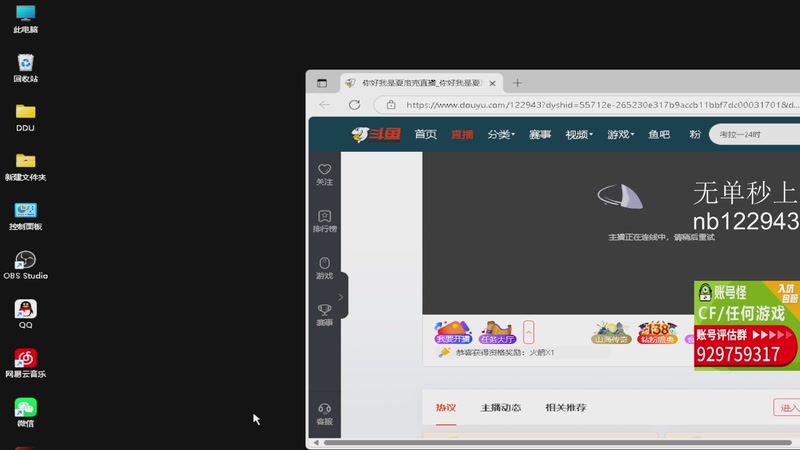Click the horizontal scrollbar left arrow
Viewport: 800px width, 450px height.
316,442
